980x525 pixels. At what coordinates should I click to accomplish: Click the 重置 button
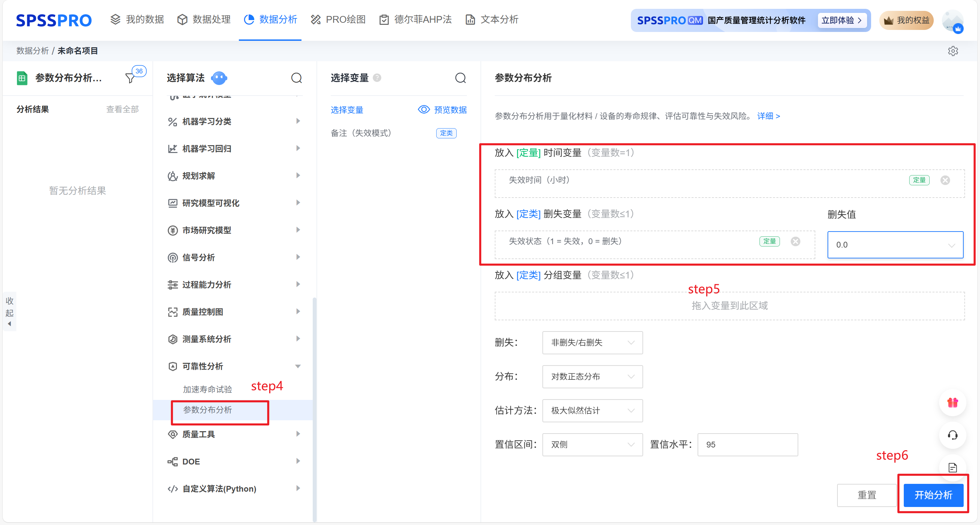click(867, 495)
